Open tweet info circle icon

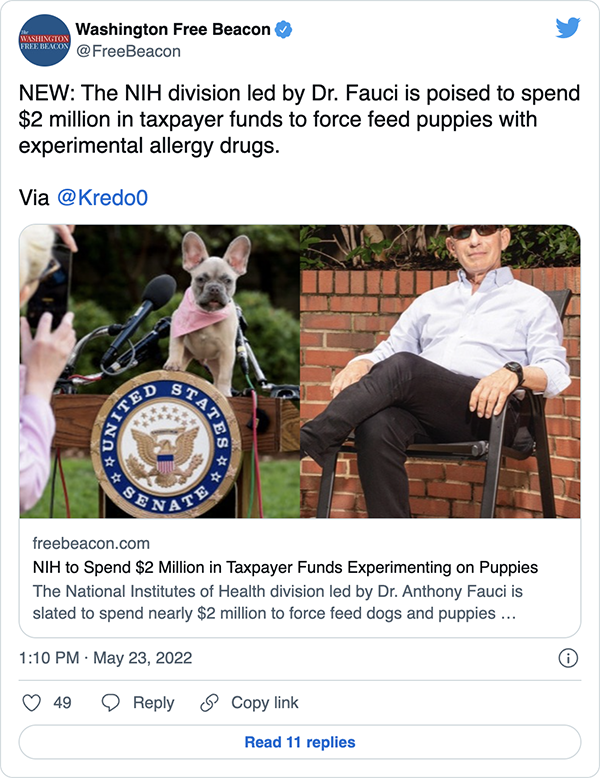[x=567, y=658]
